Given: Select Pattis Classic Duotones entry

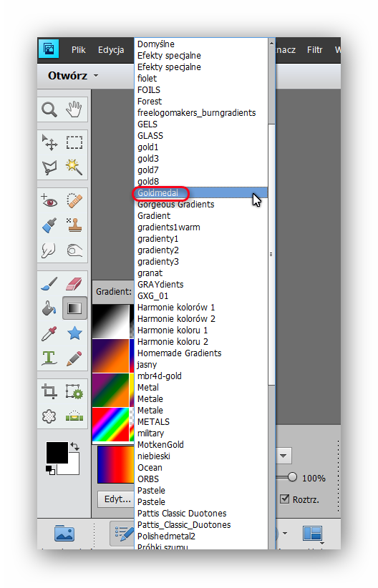Looking at the screenshot, I should pos(201,513).
